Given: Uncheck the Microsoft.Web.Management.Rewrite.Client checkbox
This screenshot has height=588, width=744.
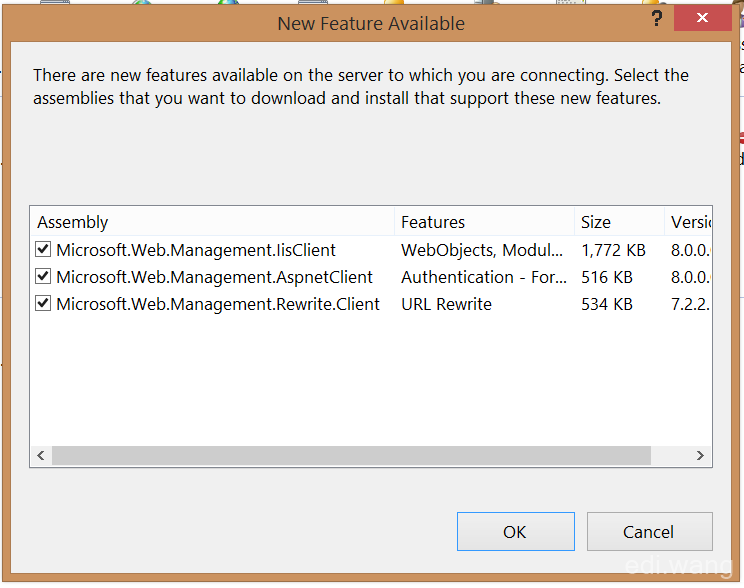Looking at the screenshot, I should [43, 303].
